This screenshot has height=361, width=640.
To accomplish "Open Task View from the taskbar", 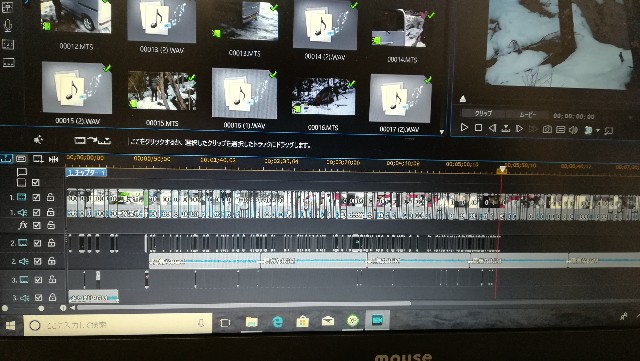I will (225, 323).
